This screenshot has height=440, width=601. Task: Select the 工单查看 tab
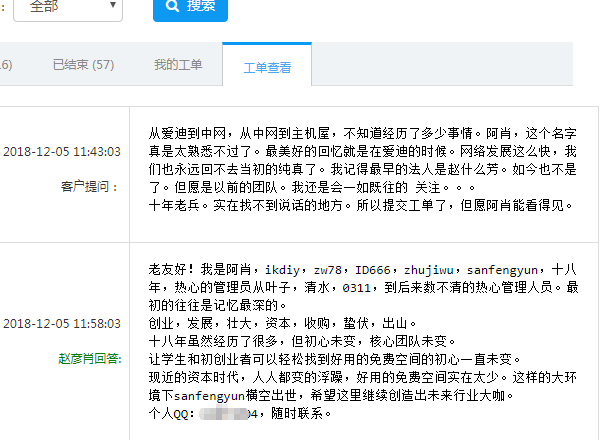click(x=267, y=67)
